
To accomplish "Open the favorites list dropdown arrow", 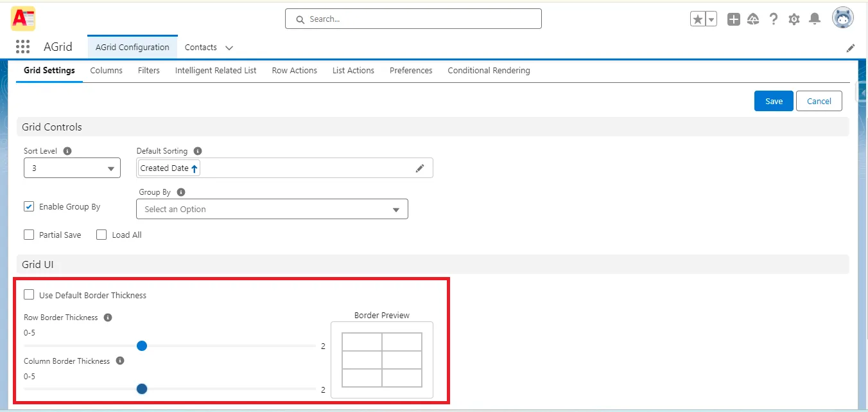I will pos(711,19).
